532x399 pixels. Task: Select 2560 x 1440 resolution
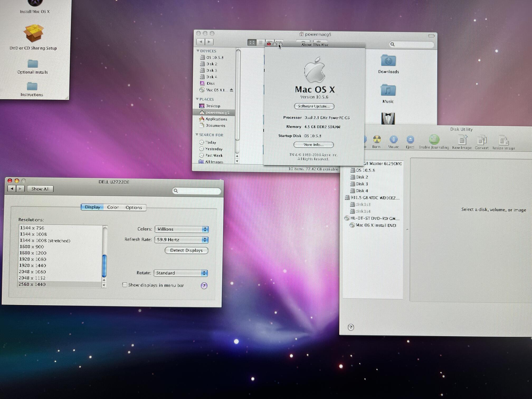coord(60,284)
